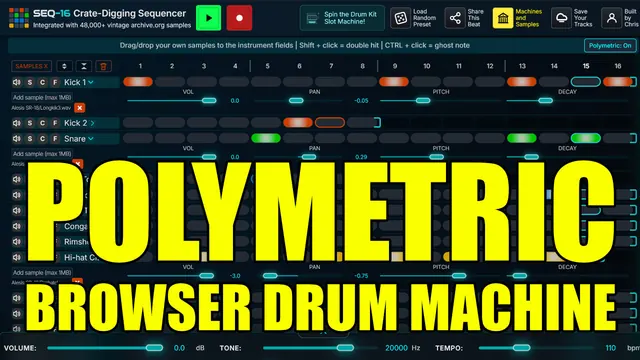Solo the Snare track with S
This screenshot has height=360, width=640.
(30, 139)
